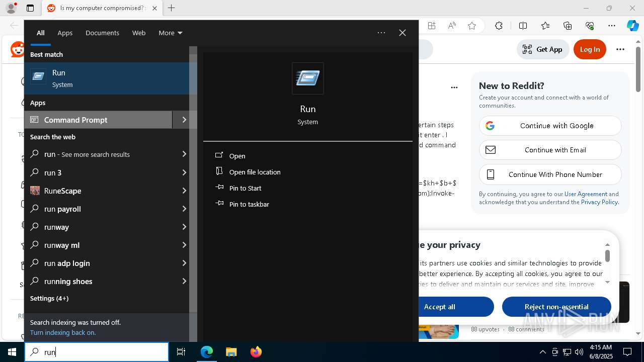The height and width of the screenshot is (362, 644).
Task: Expand 'runway' suggestion arrow
Action: point(184,227)
